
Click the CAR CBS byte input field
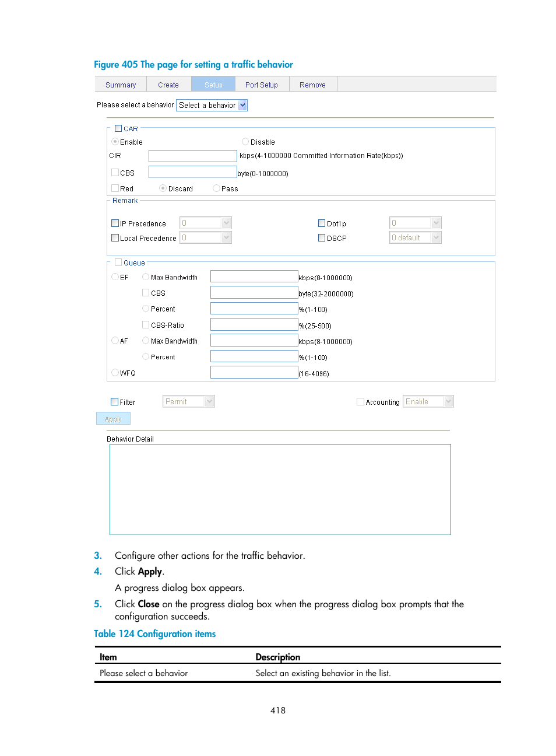click(x=193, y=171)
